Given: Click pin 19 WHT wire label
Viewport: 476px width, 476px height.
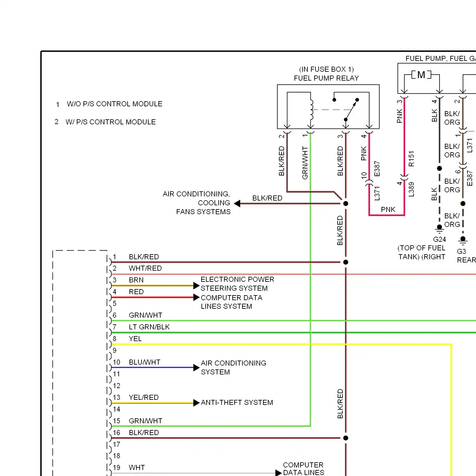Looking at the screenshot, I should (137, 467).
